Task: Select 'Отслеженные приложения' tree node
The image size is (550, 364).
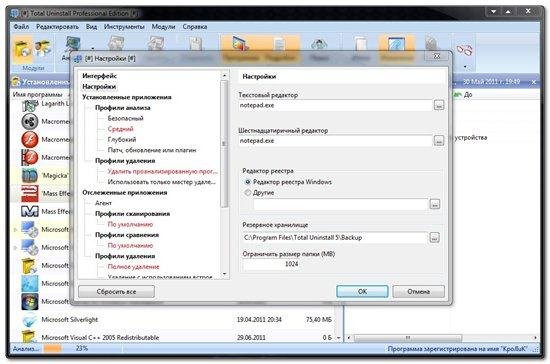Action: click(x=125, y=193)
